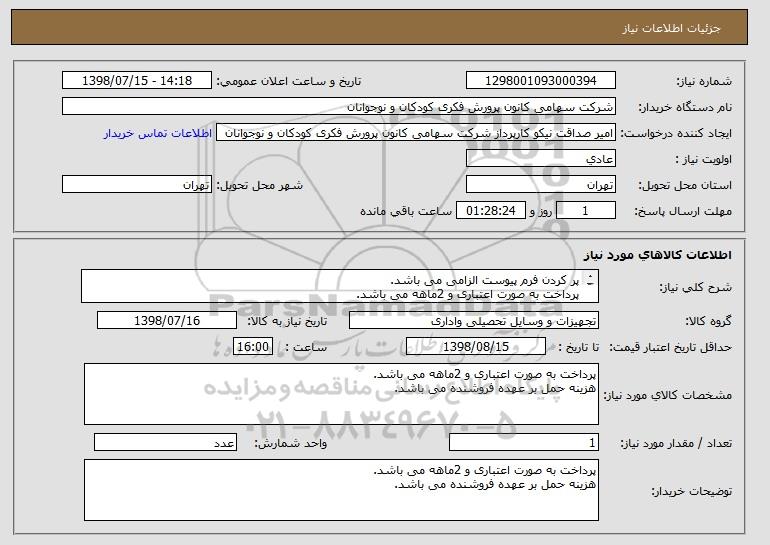Select the اولویت نیاز field showing عادی

(541, 159)
